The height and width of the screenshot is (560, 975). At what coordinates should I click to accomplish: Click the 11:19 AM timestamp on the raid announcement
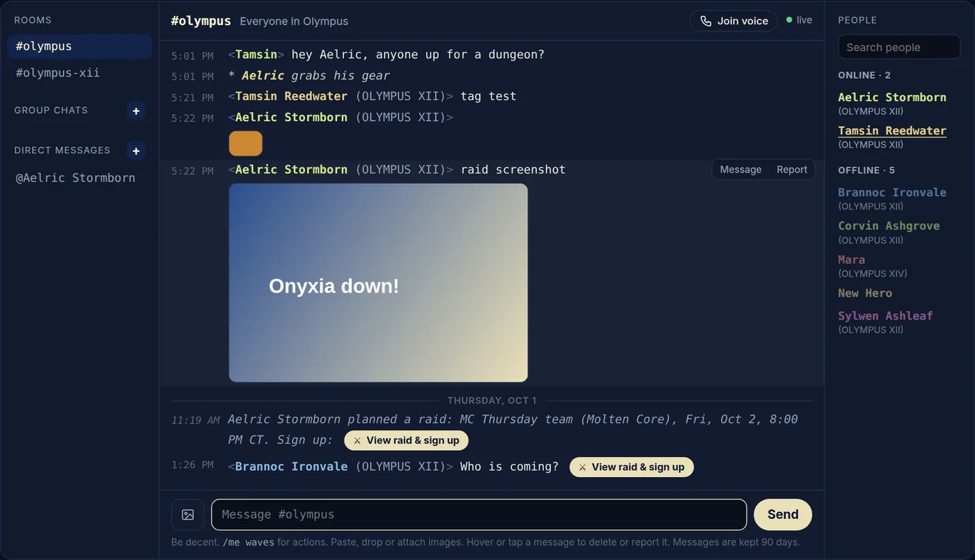[195, 420]
